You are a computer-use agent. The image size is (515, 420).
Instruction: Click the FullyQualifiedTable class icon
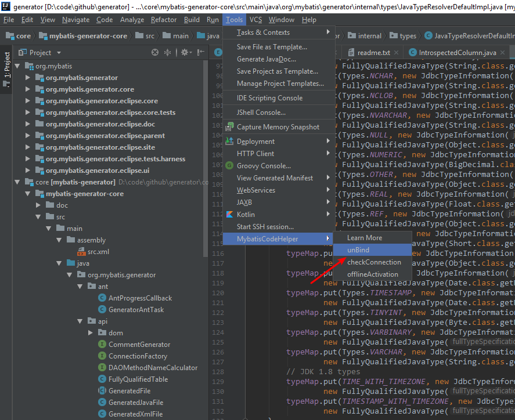point(102,379)
